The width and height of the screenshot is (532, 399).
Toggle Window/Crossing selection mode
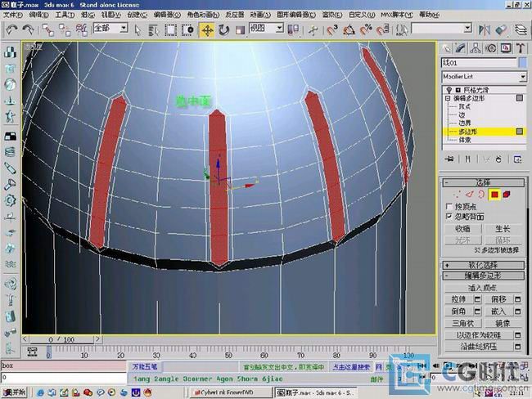click(x=187, y=29)
